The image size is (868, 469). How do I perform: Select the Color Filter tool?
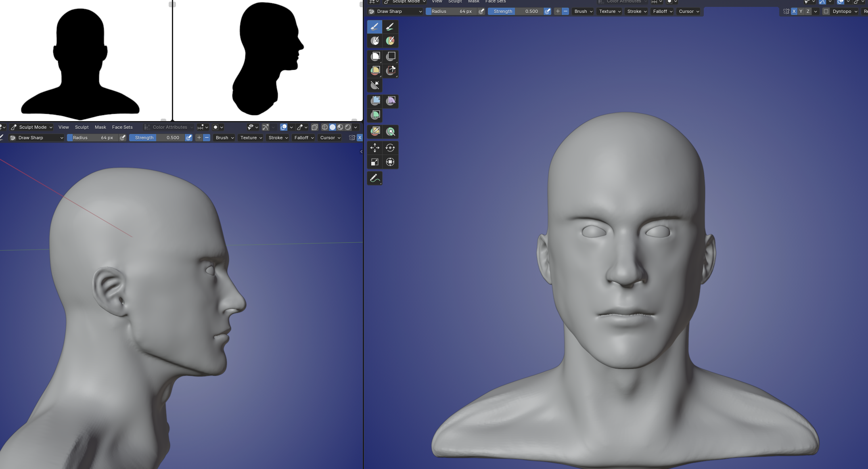click(x=375, y=115)
